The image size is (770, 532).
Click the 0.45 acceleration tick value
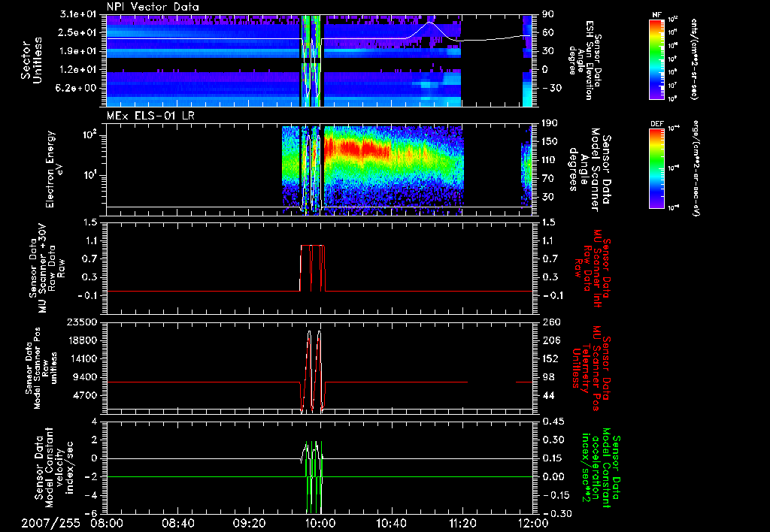click(x=553, y=422)
